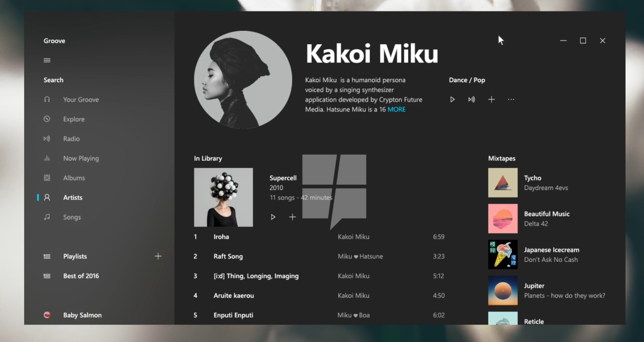Screen dimensions: 644x342
Task: Open the Baby Salmon profile
Action: (82, 315)
